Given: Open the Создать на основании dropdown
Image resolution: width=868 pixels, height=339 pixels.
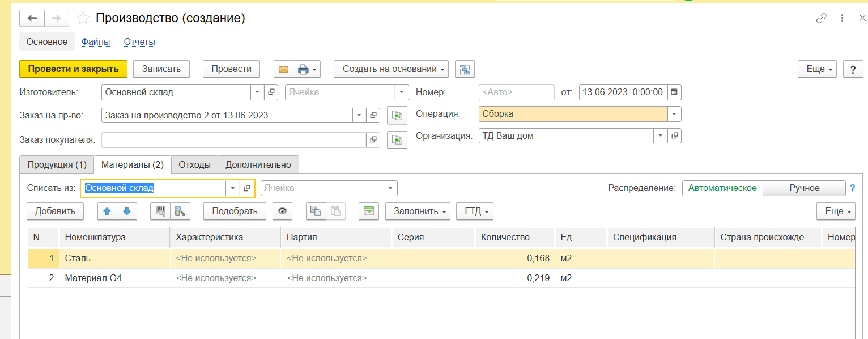Looking at the screenshot, I should 390,69.
